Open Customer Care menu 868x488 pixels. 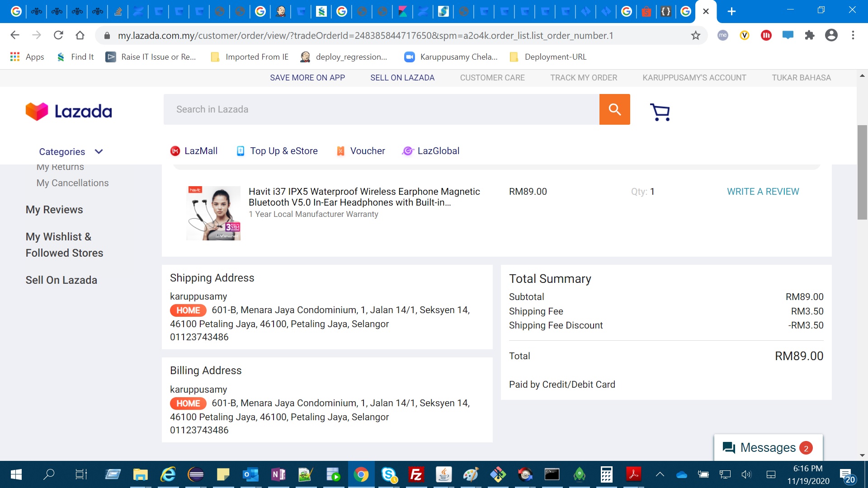tap(492, 78)
